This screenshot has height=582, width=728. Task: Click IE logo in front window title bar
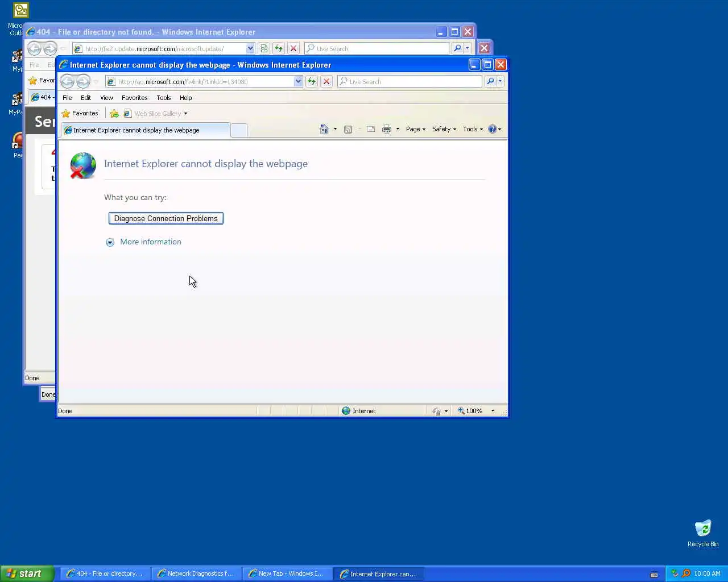pyautogui.click(x=63, y=65)
